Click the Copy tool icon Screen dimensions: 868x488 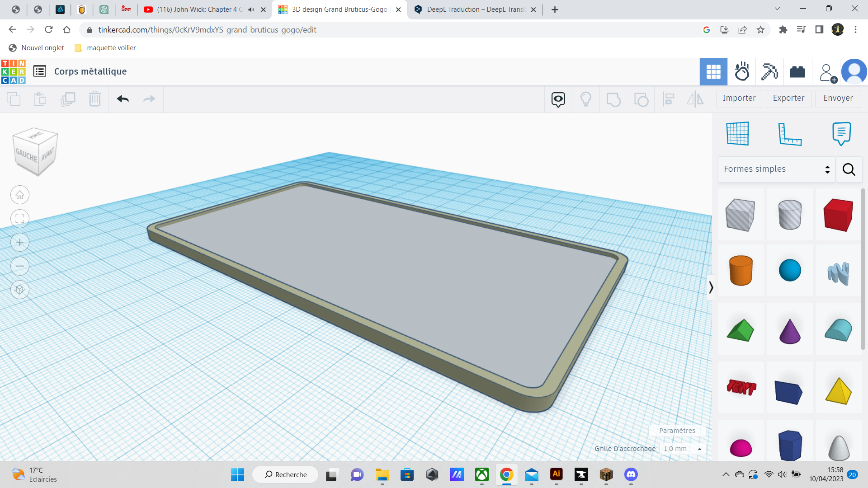click(x=14, y=99)
